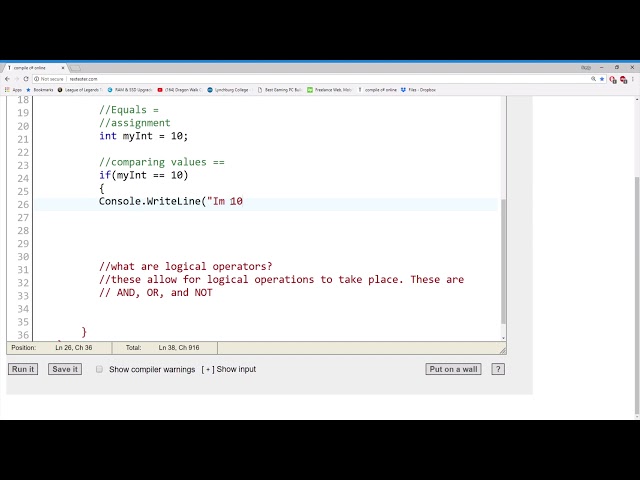Viewport: 640px width, 480px height.
Task: Open the Files - Dropbox bookmark
Action: click(x=418, y=90)
